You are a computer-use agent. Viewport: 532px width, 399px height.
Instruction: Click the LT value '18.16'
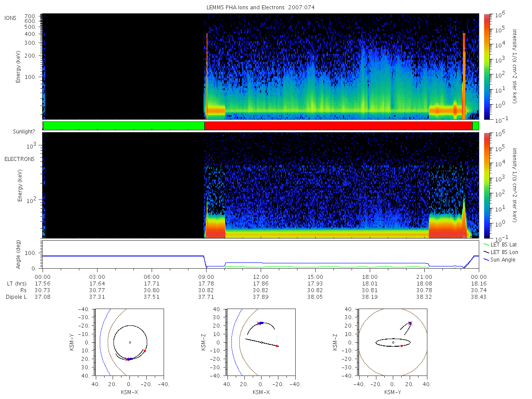[x=479, y=283]
